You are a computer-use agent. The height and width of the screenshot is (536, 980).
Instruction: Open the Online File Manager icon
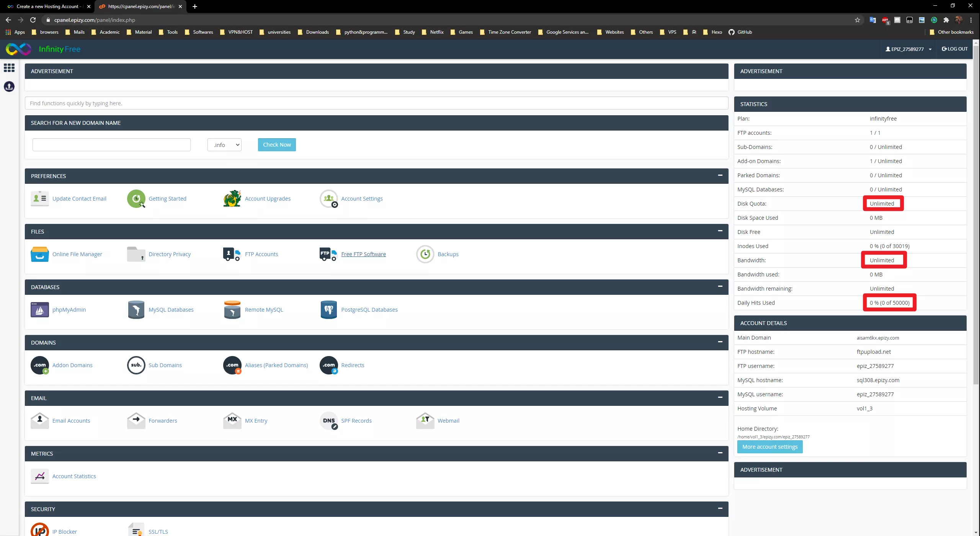point(39,254)
